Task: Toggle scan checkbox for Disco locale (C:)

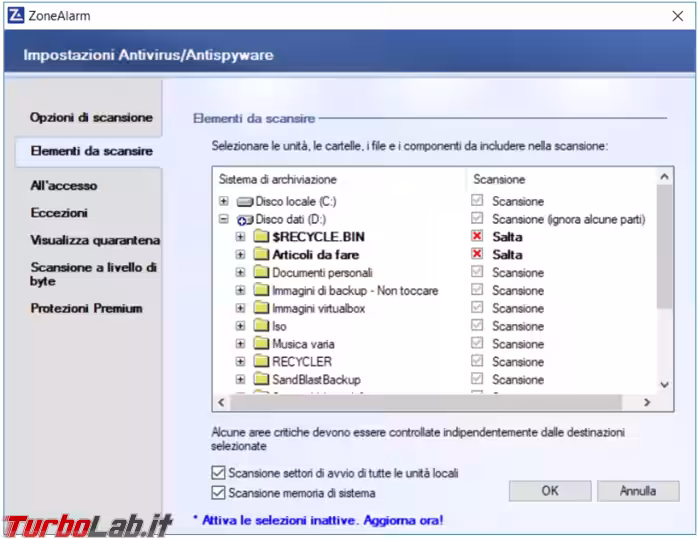Action: (x=477, y=200)
